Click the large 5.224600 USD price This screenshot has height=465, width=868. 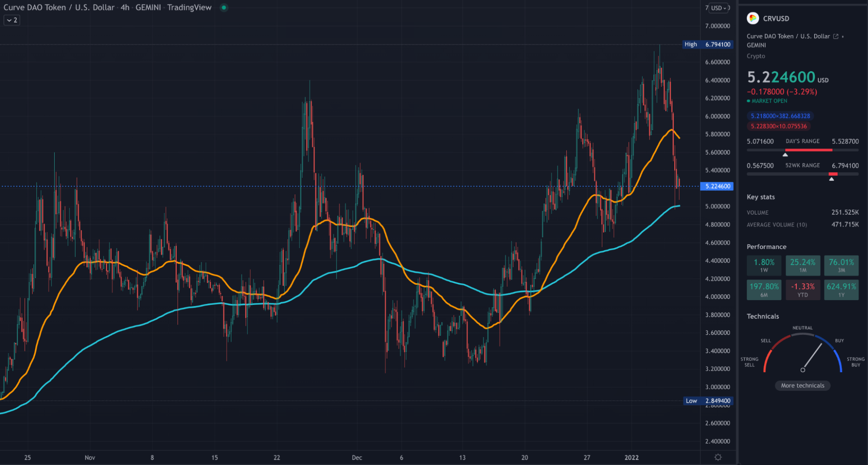click(x=787, y=77)
